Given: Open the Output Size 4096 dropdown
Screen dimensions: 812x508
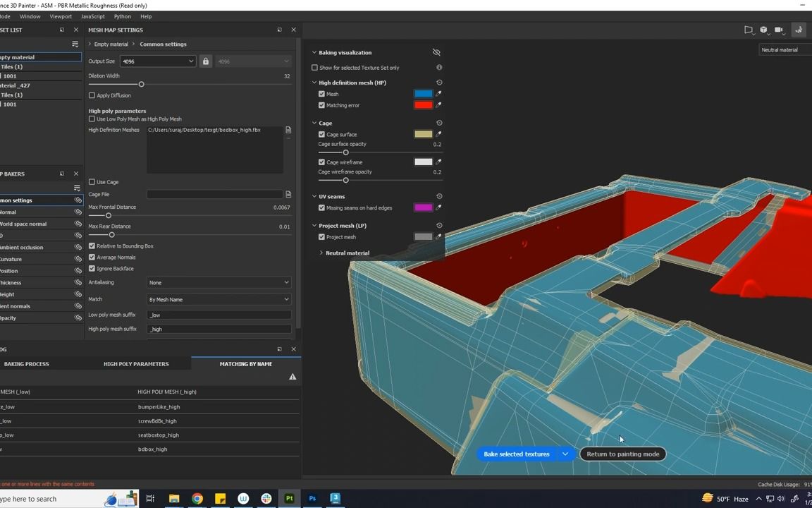Looking at the screenshot, I should 157,61.
